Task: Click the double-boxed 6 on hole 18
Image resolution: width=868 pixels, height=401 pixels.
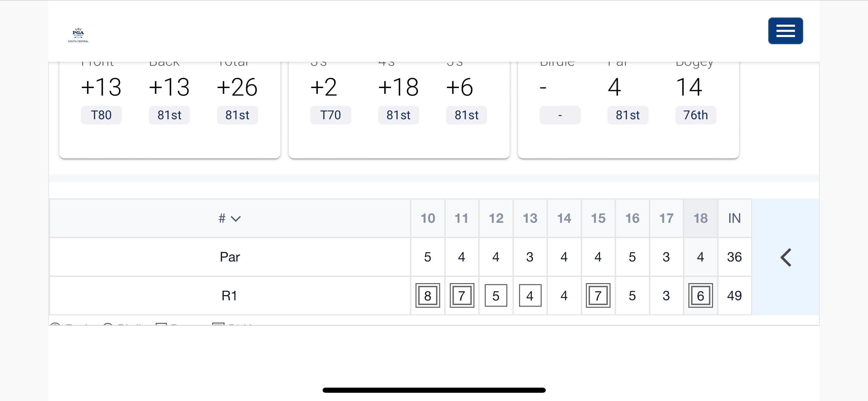Action: [x=700, y=295]
